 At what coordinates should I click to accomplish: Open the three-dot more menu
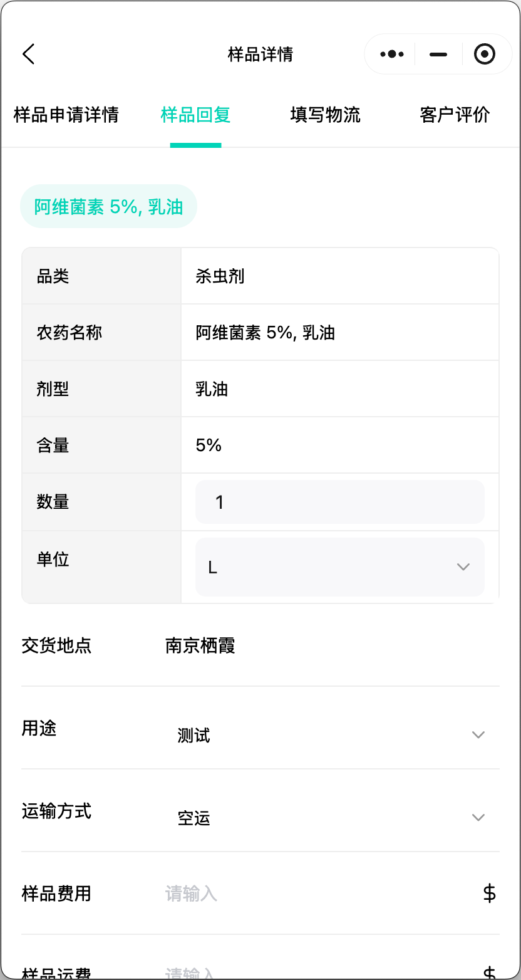[x=392, y=54]
